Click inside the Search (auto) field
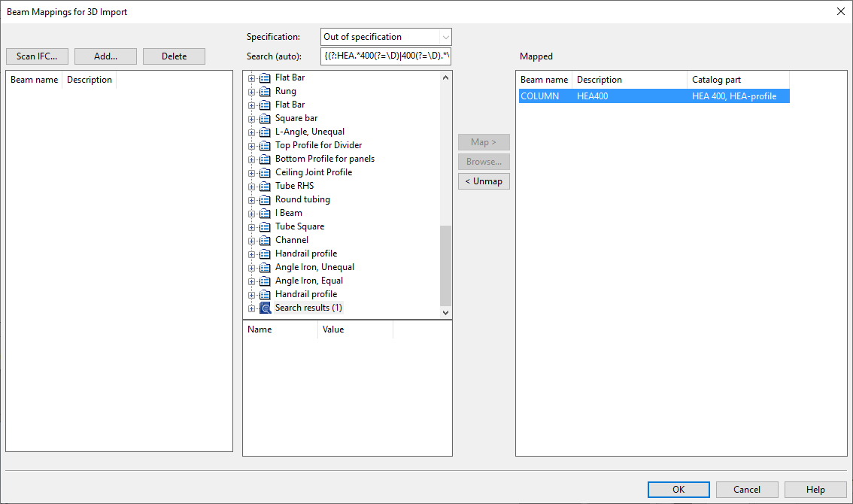Viewport: 853px width, 504px height. click(x=385, y=56)
